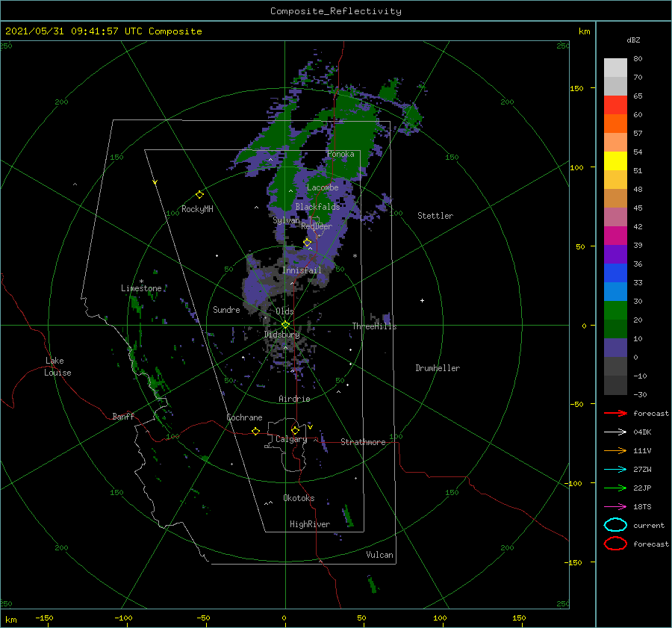Click the Didsbury label
This screenshot has width=672, height=628.
[x=281, y=335]
